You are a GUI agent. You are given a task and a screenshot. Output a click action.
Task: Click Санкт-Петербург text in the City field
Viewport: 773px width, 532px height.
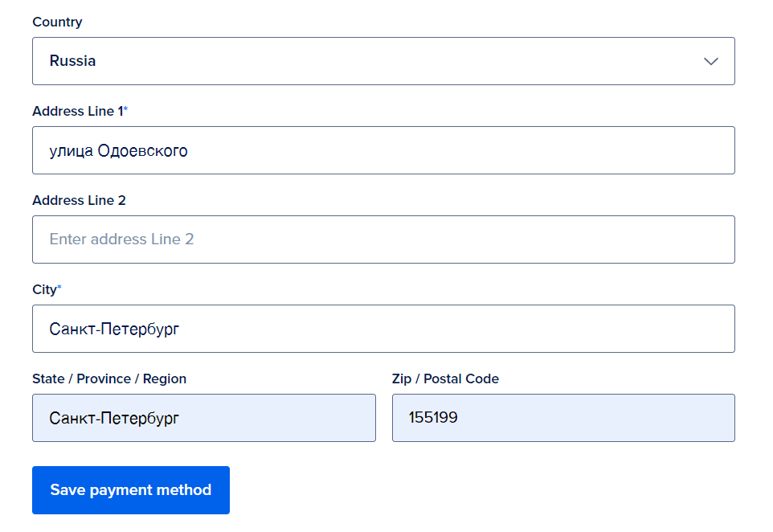tap(114, 329)
